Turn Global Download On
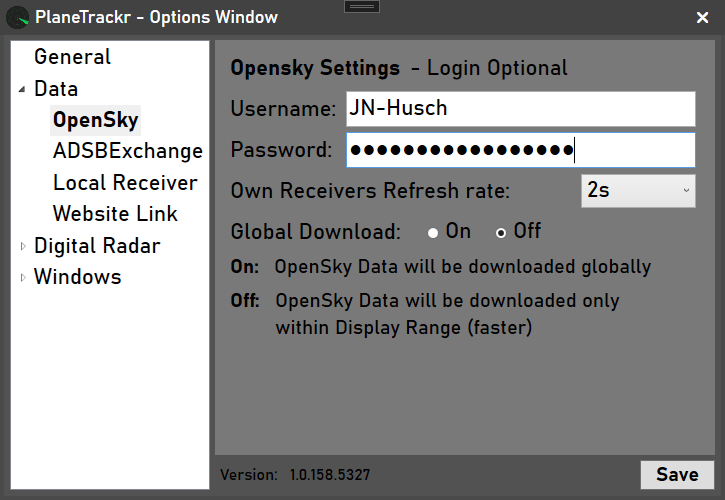Screen dimensions: 725x500 pos(433,232)
